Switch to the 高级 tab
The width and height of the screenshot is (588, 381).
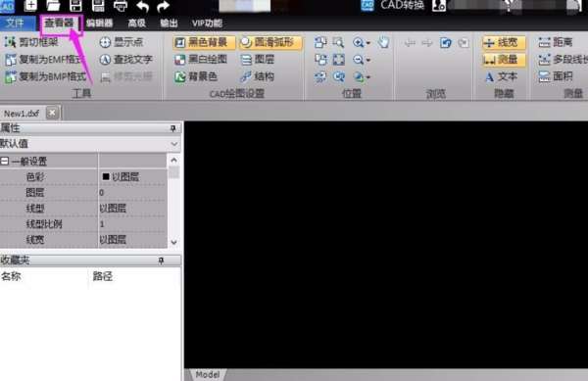[x=136, y=24]
